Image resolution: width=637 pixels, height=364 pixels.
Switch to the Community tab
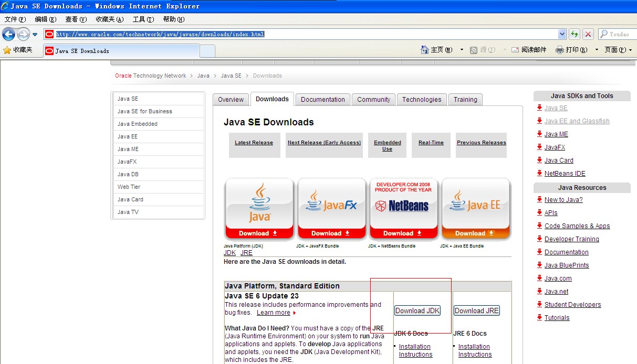pos(374,100)
